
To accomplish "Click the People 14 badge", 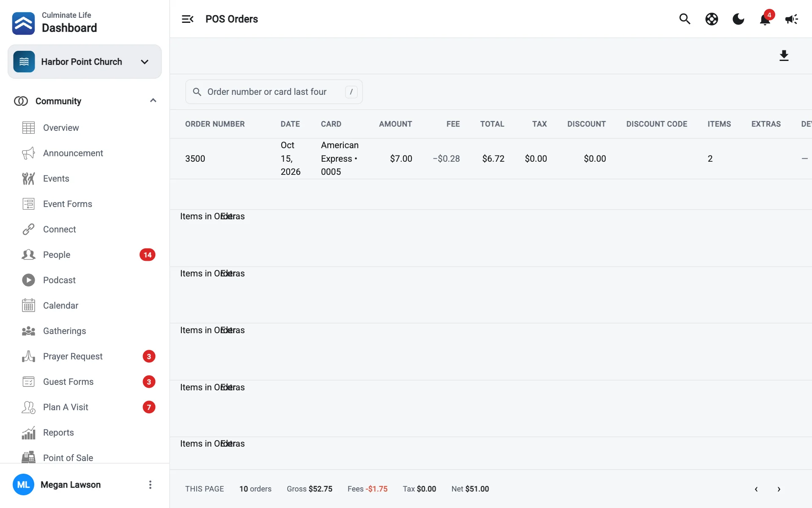I will 147,255.
